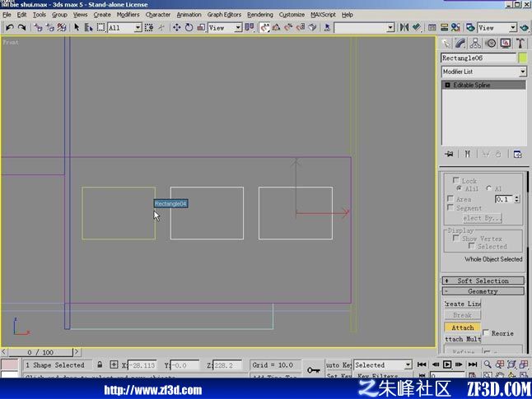Image resolution: width=532 pixels, height=399 pixels.
Task: Open the selection filter All dropdown
Action: pyautogui.click(x=124, y=28)
